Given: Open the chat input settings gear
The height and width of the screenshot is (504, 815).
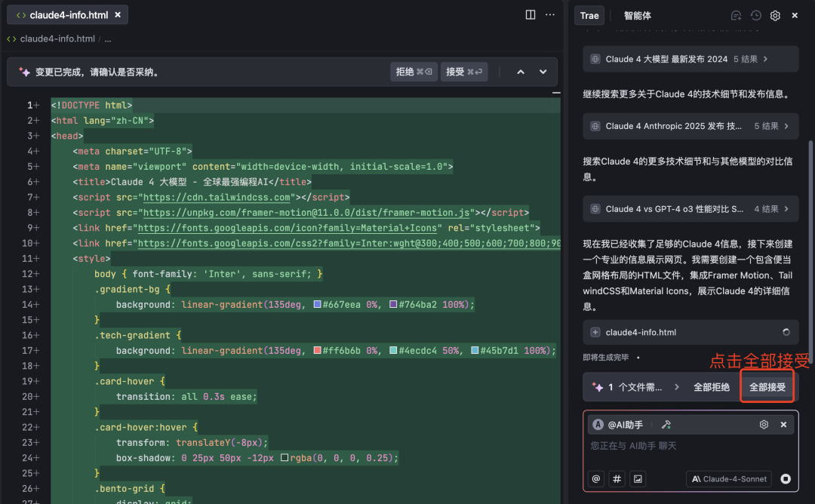Looking at the screenshot, I should pyautogui.click(x=764, y=425).
